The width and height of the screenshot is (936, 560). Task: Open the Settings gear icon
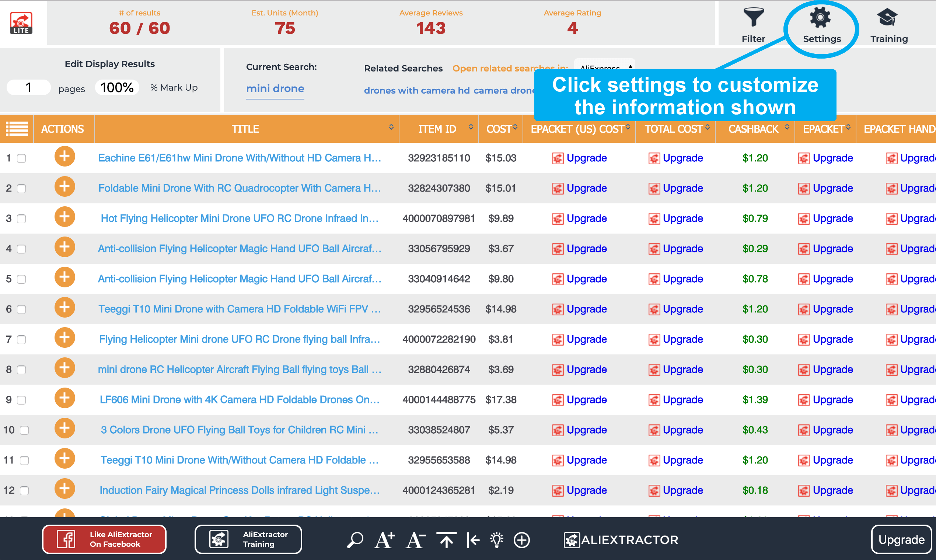(821, 18)
